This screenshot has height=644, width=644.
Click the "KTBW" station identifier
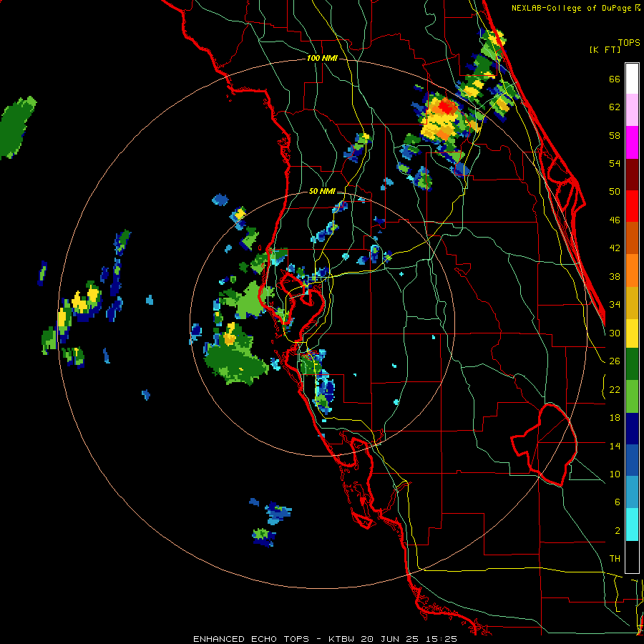tap(341, 639)
